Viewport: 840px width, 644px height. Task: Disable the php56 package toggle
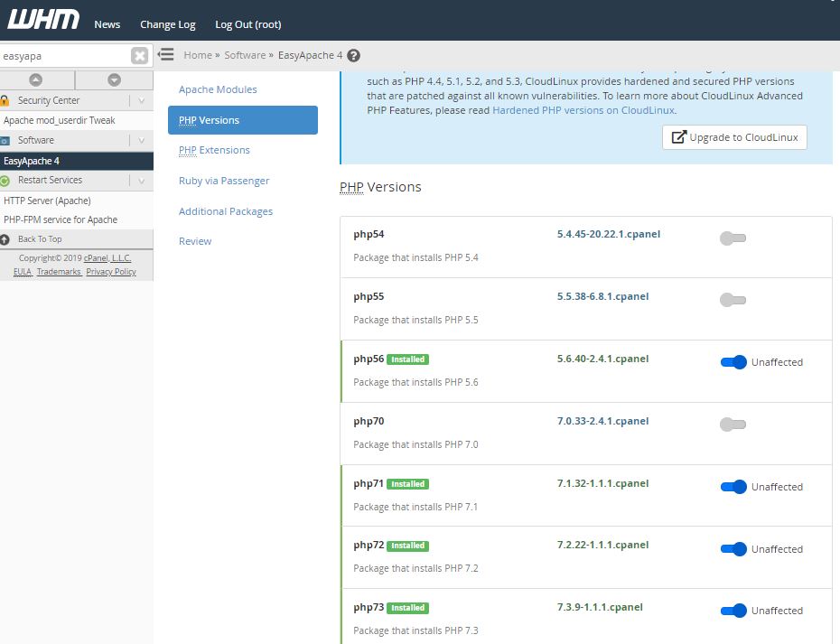pos(733,362)
